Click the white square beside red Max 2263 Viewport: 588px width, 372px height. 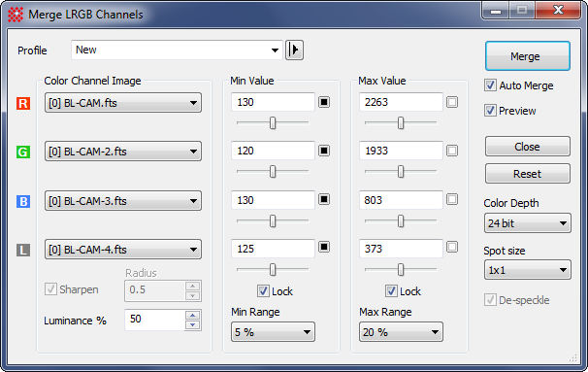452,102
